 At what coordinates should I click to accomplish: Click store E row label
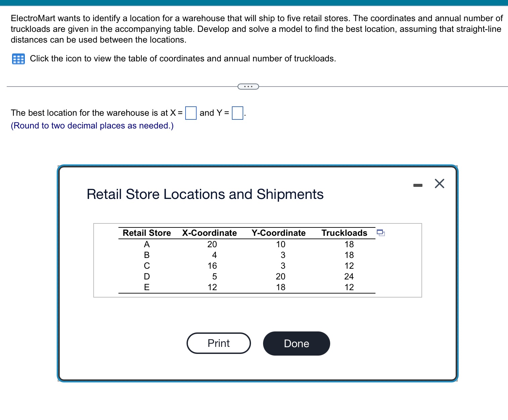147,287
